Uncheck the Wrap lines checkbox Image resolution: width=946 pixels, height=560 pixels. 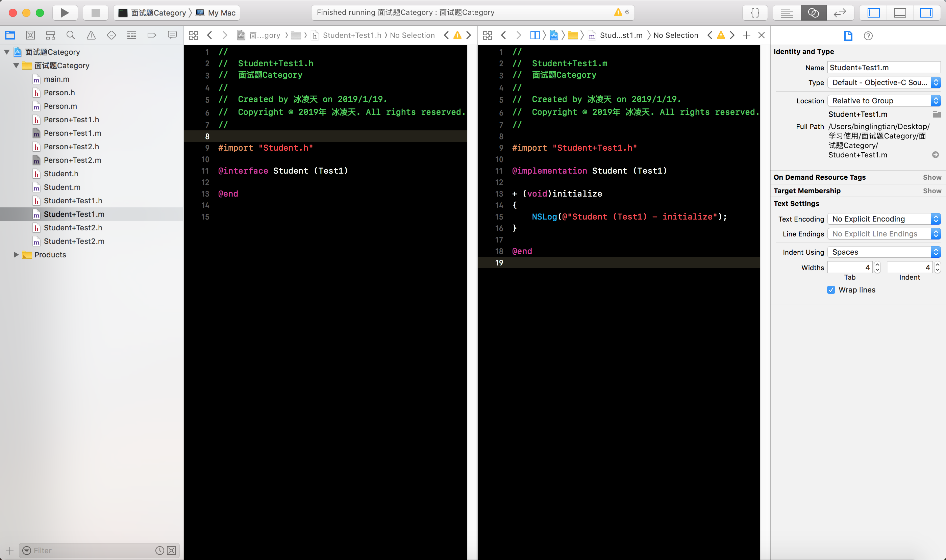(831, 290)
